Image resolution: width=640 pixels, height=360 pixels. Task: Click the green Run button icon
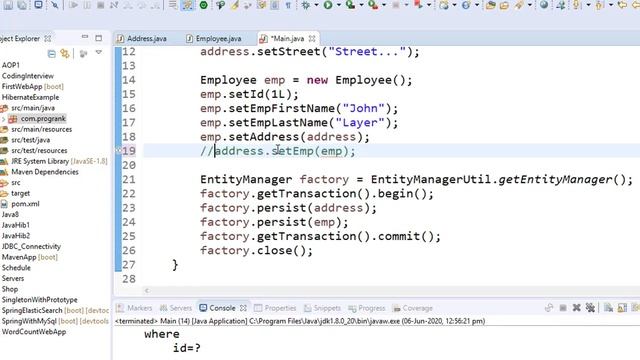[328, 5]
